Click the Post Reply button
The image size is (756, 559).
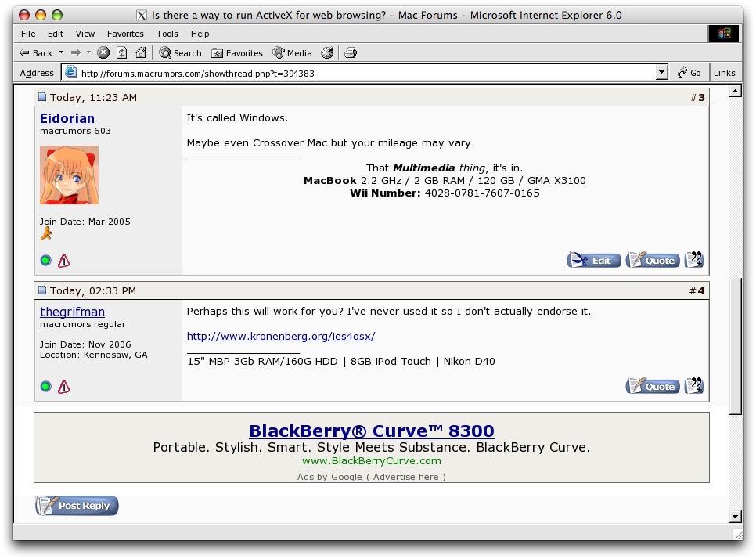coord(77,506)
